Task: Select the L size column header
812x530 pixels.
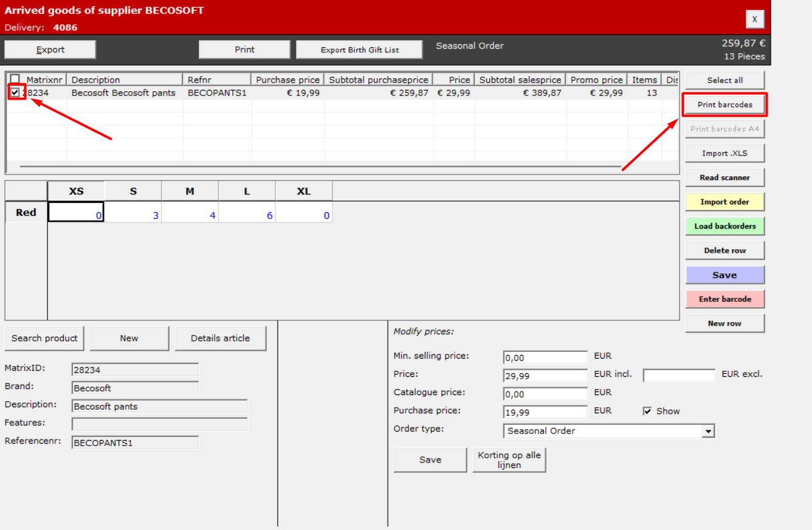Action: coord(247,191)
